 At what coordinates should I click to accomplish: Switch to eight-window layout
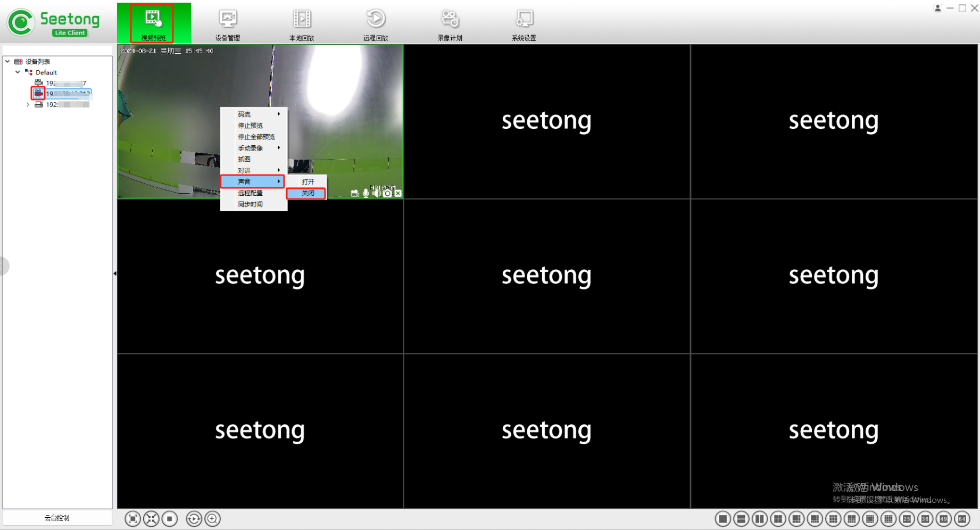pos(815,519)
